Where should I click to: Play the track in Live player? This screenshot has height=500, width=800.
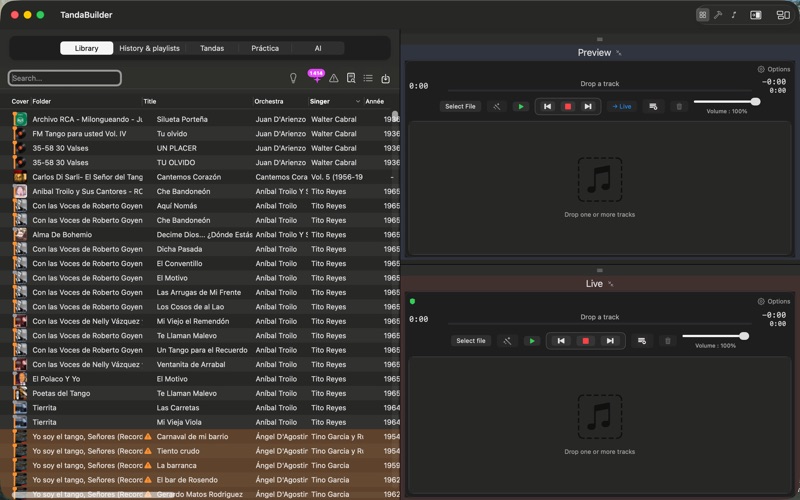532,341
